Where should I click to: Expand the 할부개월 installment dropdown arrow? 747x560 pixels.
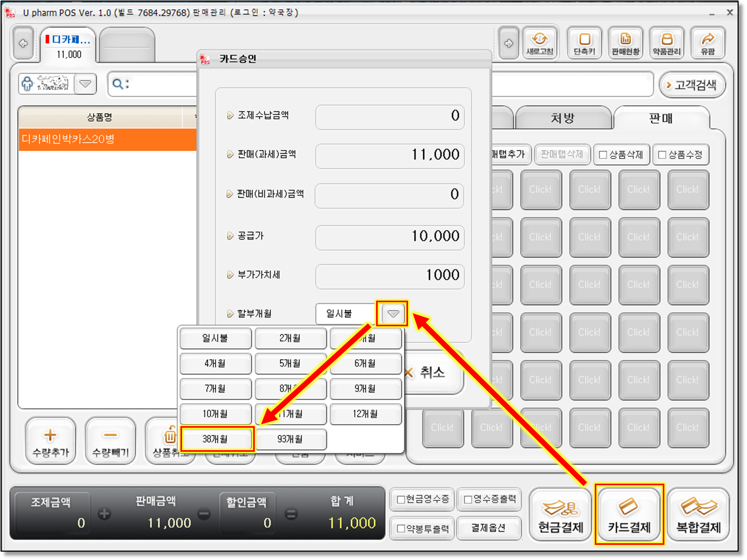pos(393,314)
